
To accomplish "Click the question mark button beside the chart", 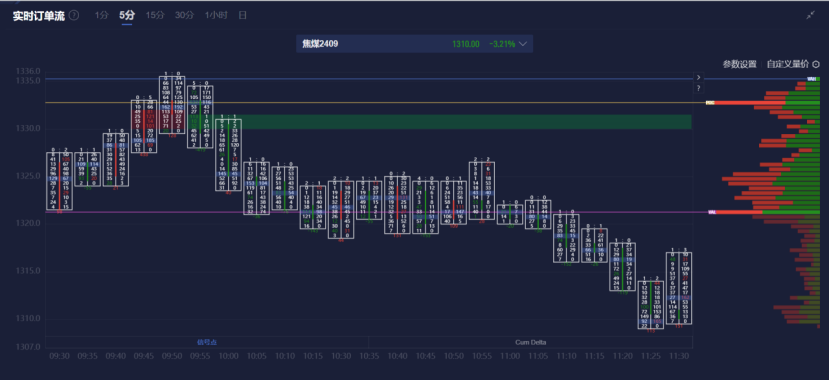I will [x=698, y=88].
